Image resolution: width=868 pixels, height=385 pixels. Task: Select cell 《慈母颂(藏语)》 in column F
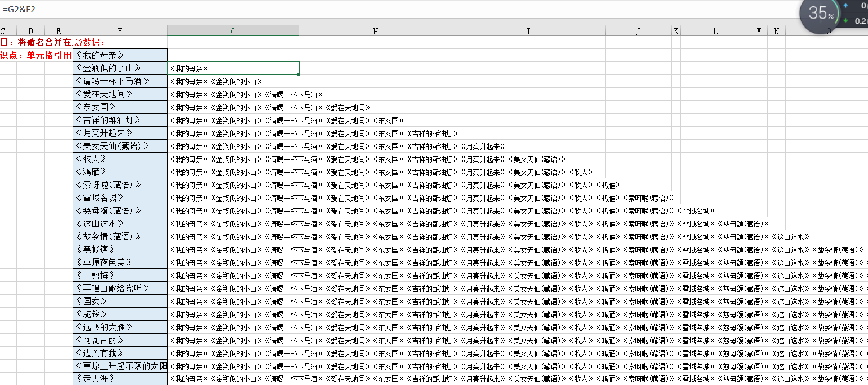[120, 211]
